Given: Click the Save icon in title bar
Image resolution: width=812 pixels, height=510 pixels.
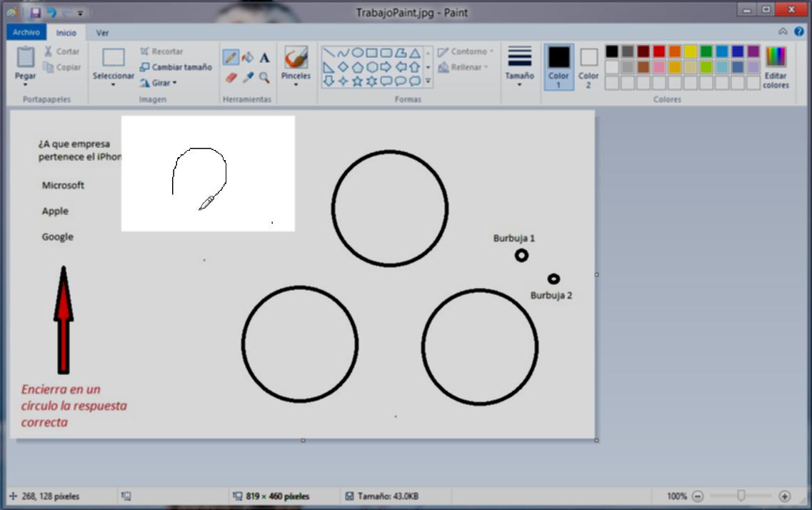Looking at the screenshot, I should 36,12.
